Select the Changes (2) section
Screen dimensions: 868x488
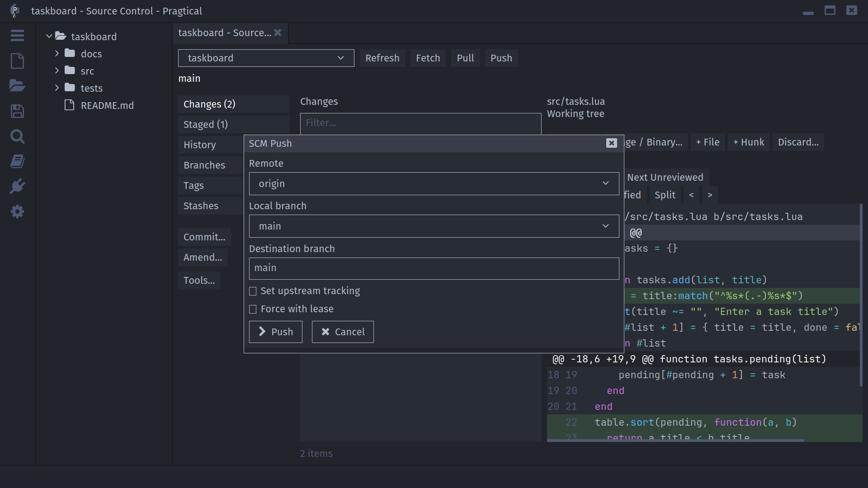click(233, 104)
